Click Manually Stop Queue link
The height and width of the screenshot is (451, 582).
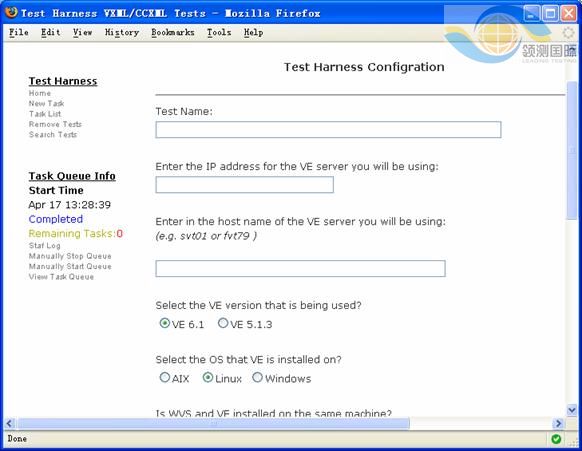tap(70, 256)
